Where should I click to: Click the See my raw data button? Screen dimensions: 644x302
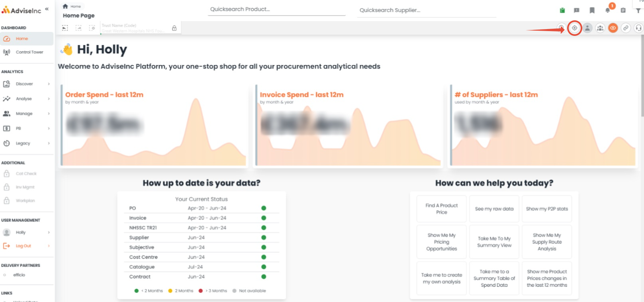(494, 209)
